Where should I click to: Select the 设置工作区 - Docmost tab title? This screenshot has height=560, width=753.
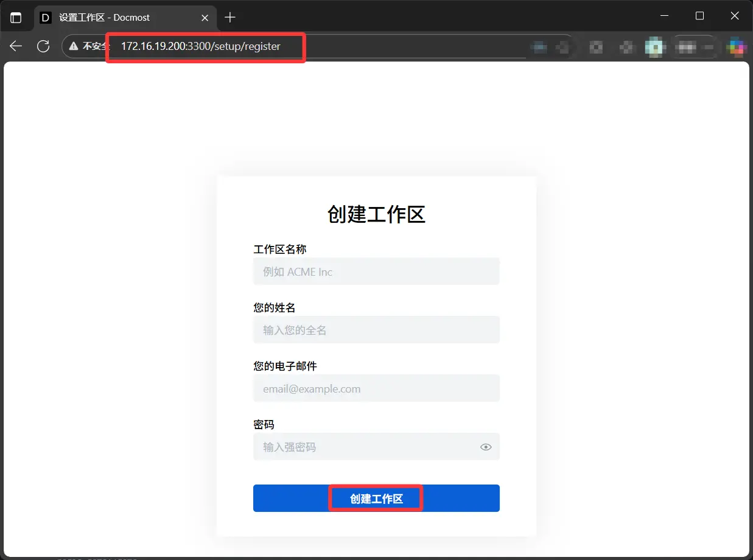[104, 18]
